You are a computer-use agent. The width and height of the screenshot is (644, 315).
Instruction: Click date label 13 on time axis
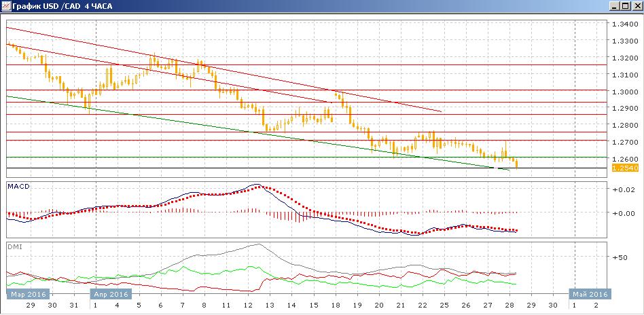pos(270,305)
